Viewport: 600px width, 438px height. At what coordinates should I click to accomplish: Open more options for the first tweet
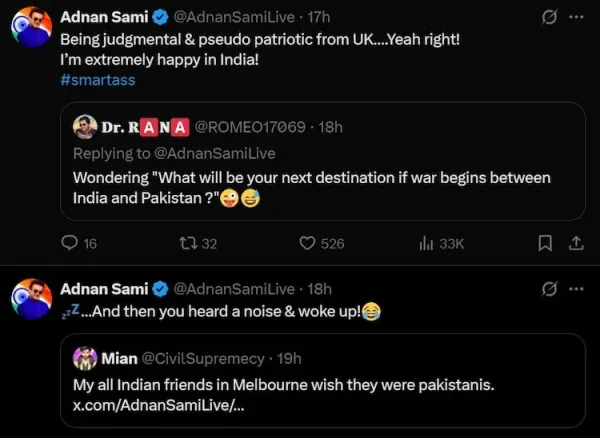coord(576,18)
